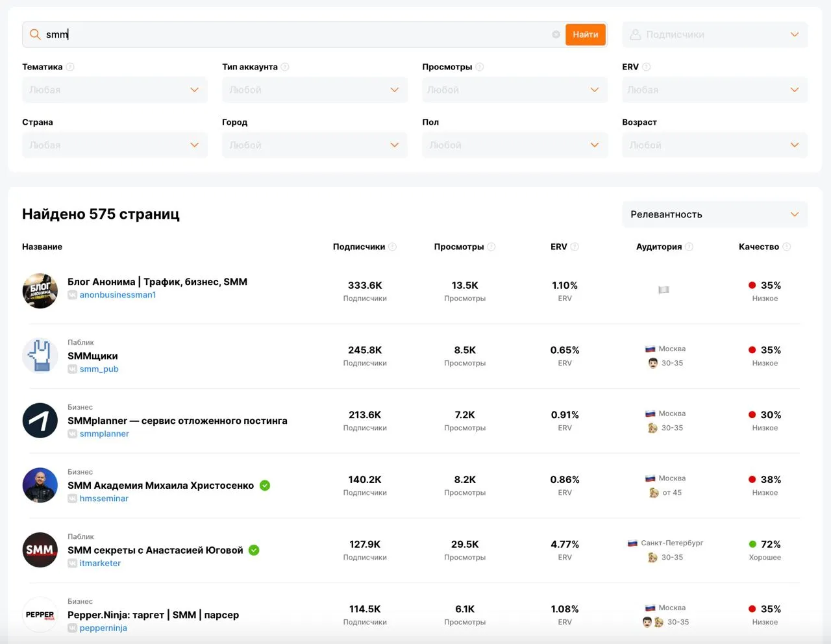Click the help icon in ERV column header
The width and height of the screenshot is (831, 644).
click(x=575, y=247)
